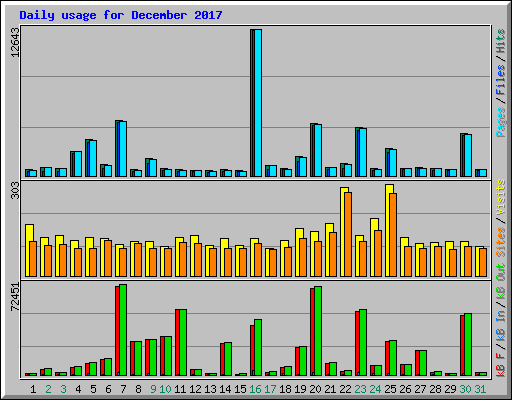Select the hits bar for day 23
The height and width of the screenshot is (400, 512).
(361, 152)
